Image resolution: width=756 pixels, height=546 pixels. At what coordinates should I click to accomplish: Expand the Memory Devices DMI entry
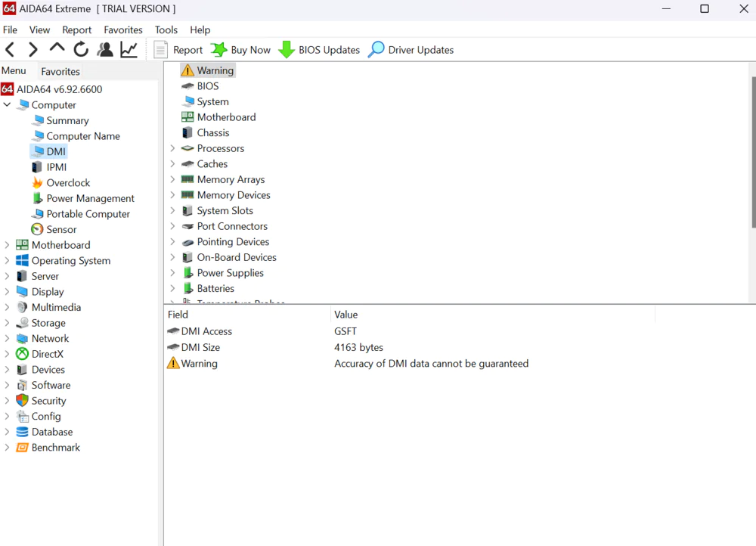172,195
